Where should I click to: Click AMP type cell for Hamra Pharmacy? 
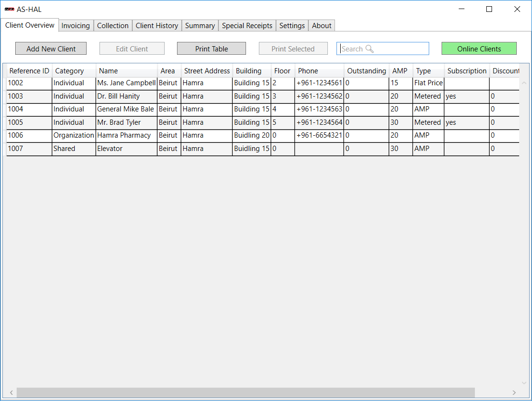pyautogui.click(x=428, y=135)
